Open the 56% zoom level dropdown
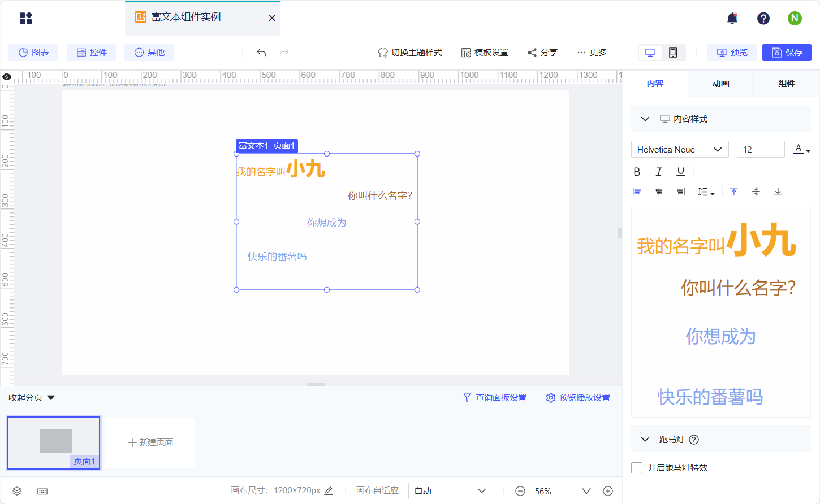 coord(564,491)
